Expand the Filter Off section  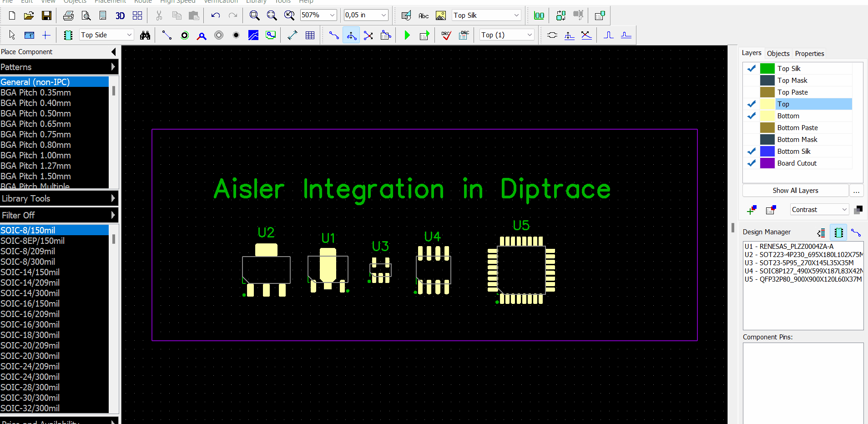click(59, 215)
